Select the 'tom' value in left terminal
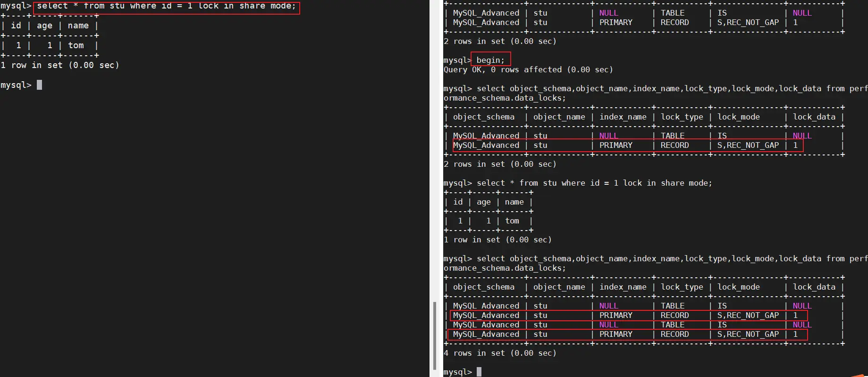 [76, 45]
